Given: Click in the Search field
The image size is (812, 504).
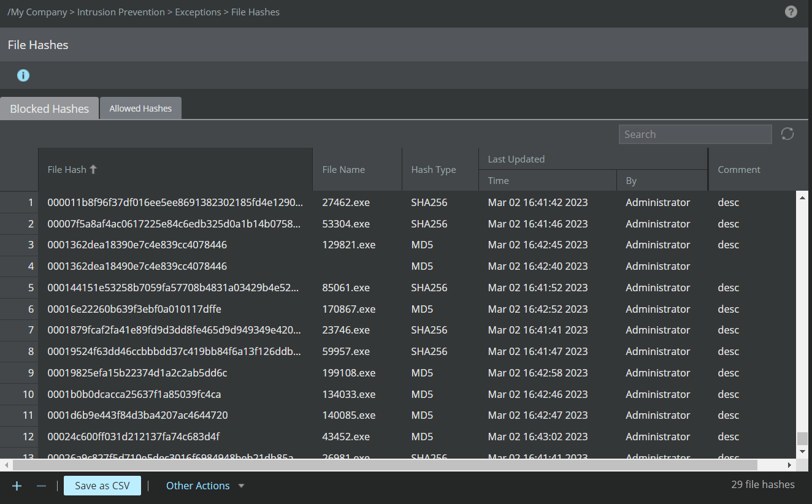Looking at the screenshot, I should click(695, 134).
